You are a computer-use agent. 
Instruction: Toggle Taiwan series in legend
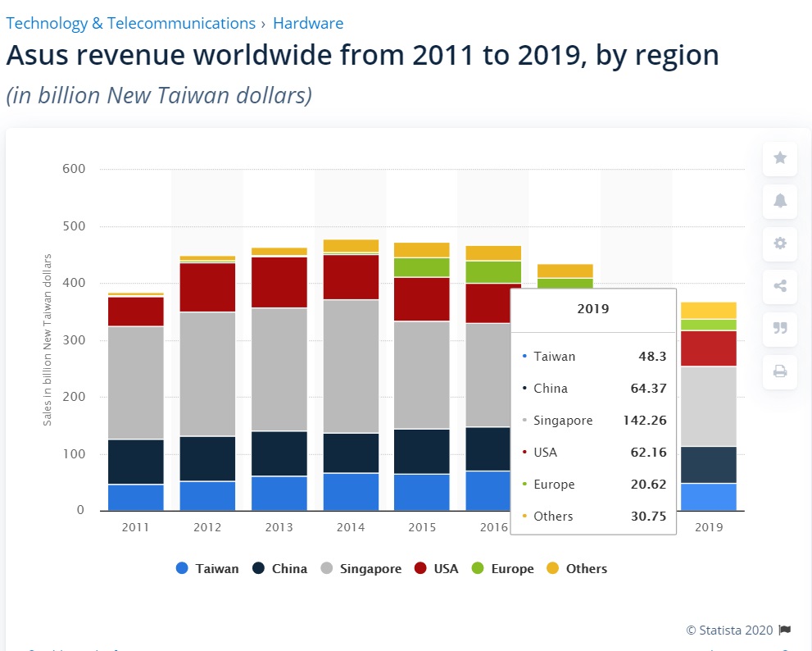tap(207, 568)
